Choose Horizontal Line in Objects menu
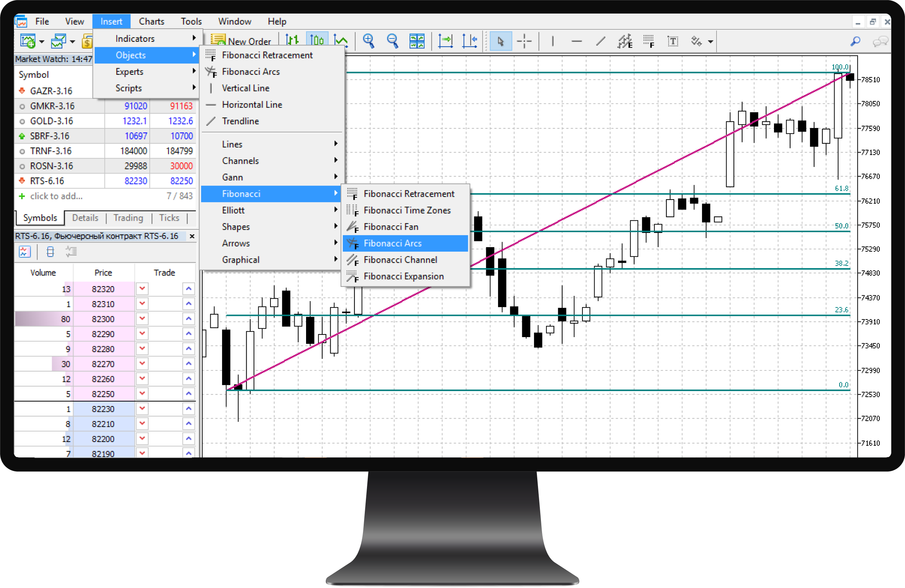Viewport: 905px width, 588px height. pyautogui.click(x=272, y=105)
